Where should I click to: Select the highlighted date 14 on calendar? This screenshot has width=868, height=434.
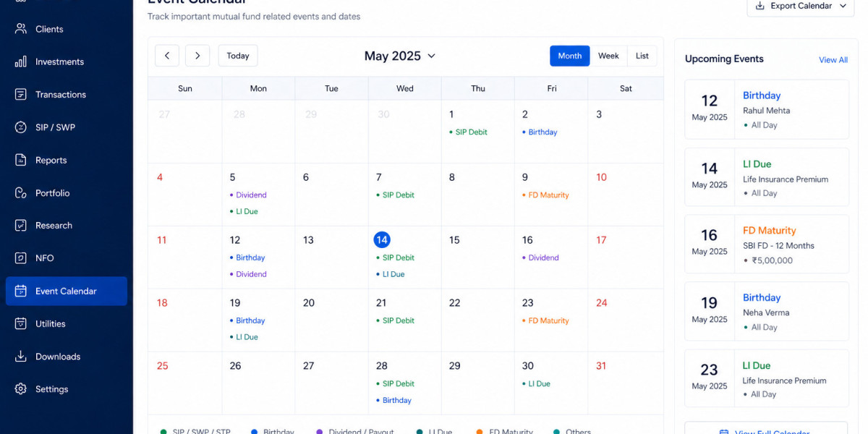pos(382,239)
